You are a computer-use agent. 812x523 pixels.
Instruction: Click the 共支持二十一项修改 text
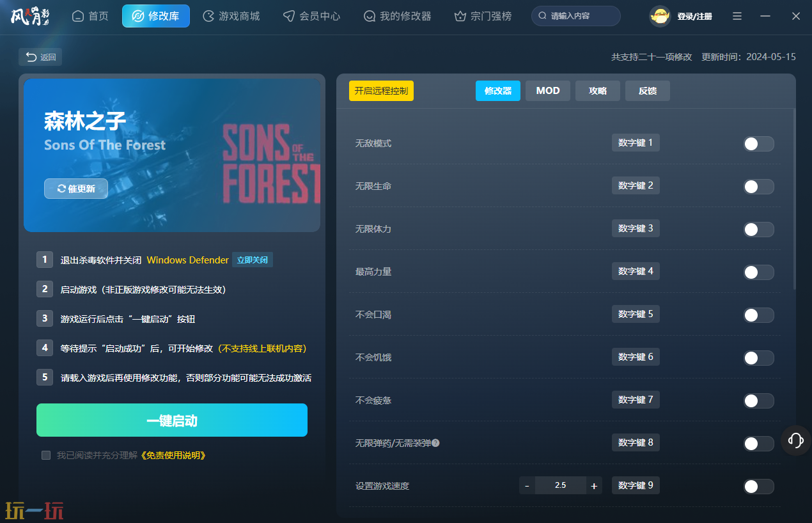click(x=652, y=57)
